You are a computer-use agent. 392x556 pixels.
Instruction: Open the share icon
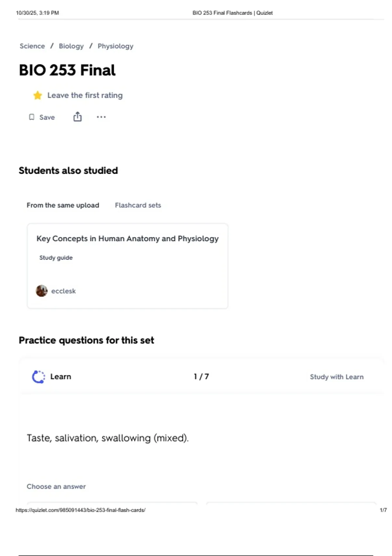point(77,117)
